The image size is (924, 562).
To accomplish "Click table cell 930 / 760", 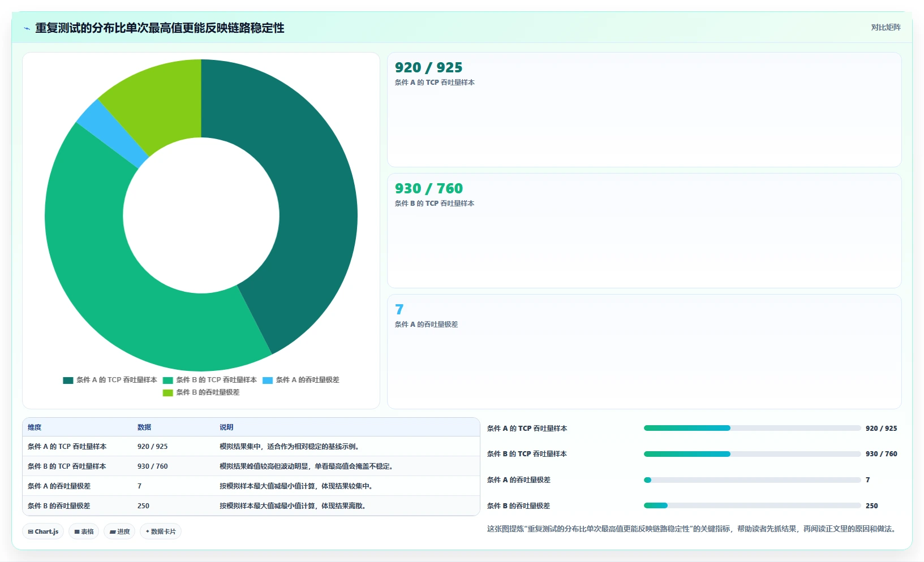I will (153, 466).
